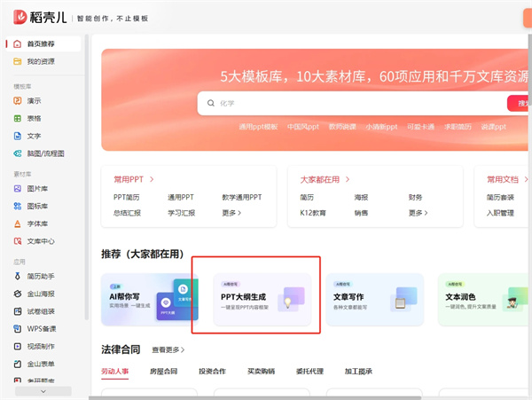Open the 文本润色 card
Image resolution: width=532 pixels, height=400 pixels.
(485, 300)
